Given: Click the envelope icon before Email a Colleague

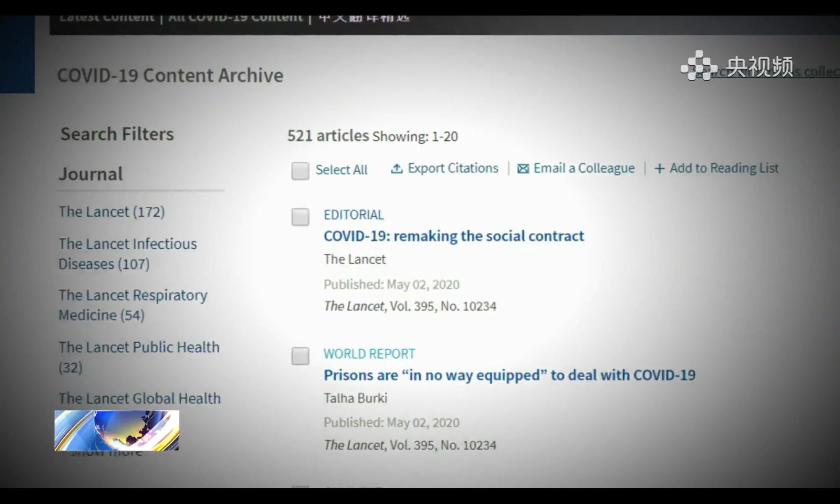Looking at the screenshot, I should click(x=523, y=169).
